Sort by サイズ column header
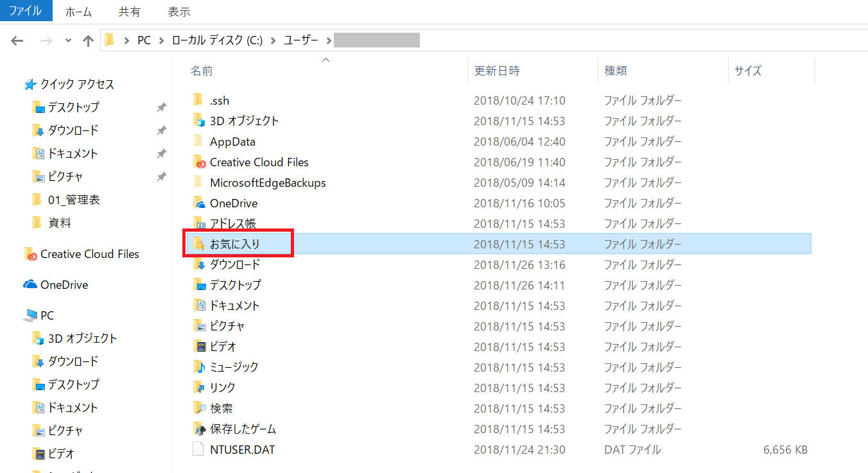Screen dimensions: 868x473 tap(748, 71)
